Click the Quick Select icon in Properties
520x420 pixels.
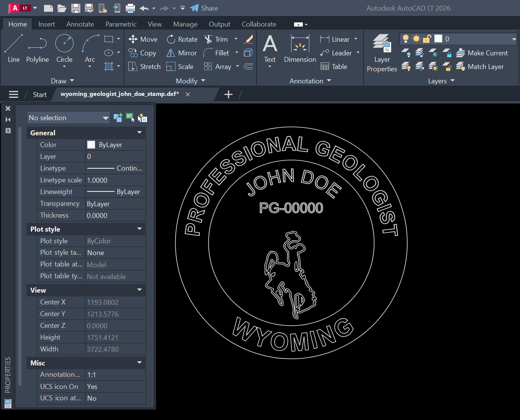tap(142, 118)
